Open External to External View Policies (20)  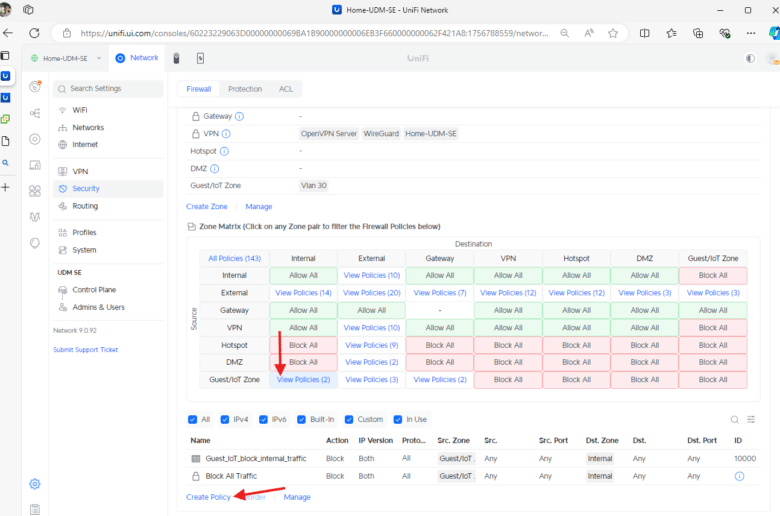tap(372, 293)
